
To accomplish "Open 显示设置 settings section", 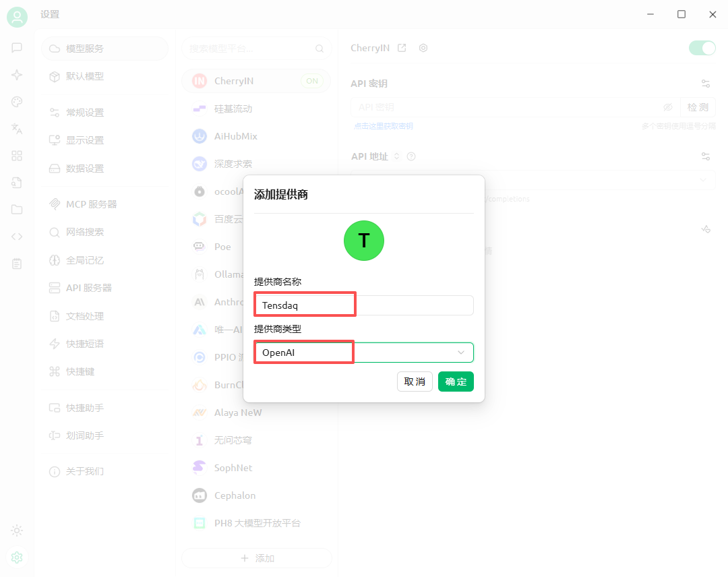I will tap(104, 140).
